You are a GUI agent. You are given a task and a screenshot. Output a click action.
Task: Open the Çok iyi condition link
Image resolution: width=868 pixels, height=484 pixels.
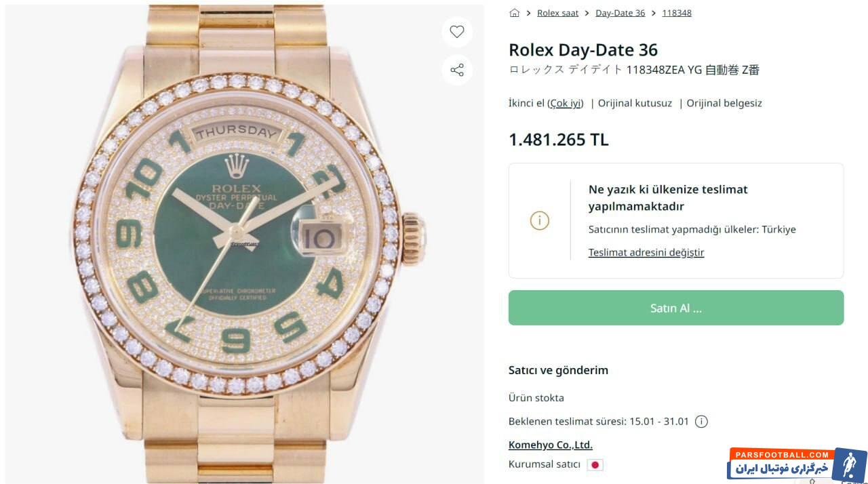tap(565, 103)
